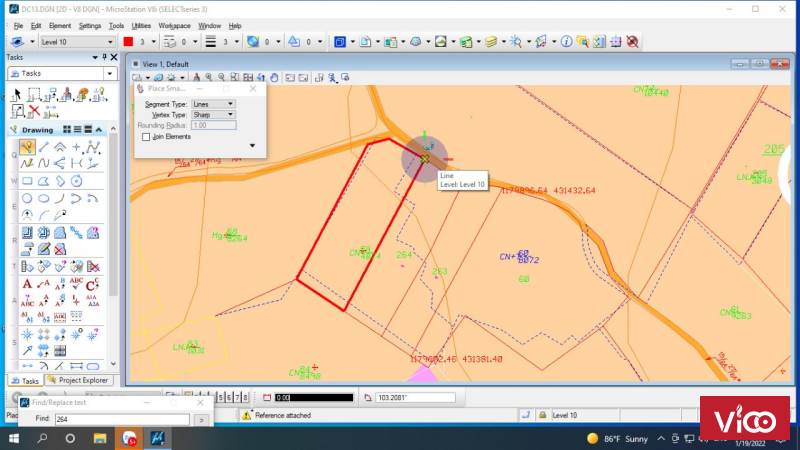Open the Settings menu
Screen dimensions: 800x450
90,26
